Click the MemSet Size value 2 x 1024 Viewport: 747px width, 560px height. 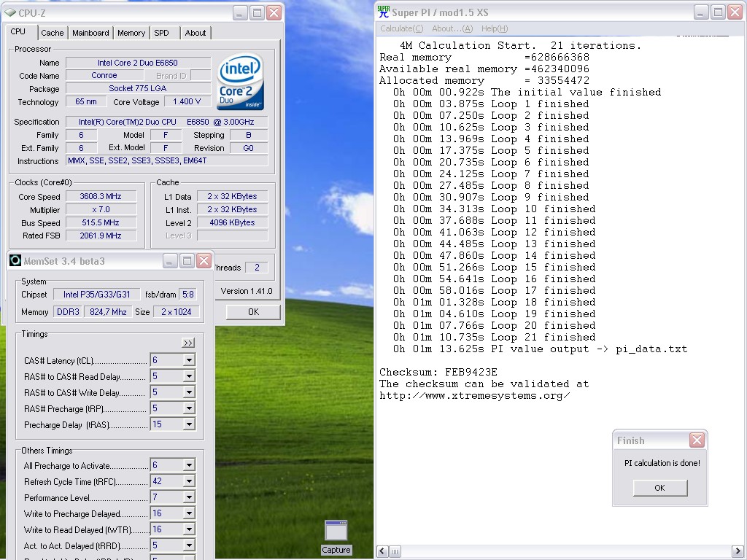177,312
